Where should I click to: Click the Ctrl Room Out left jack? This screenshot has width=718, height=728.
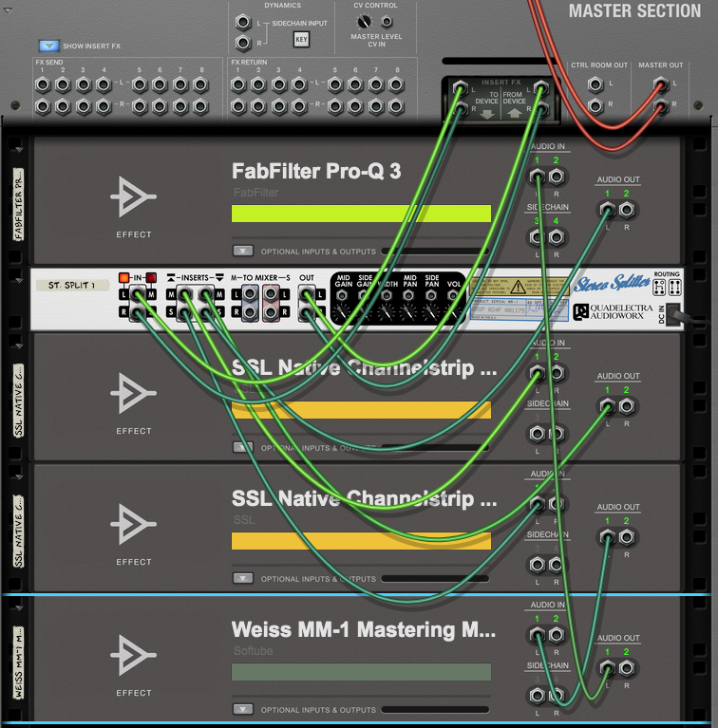click(595, 84)
